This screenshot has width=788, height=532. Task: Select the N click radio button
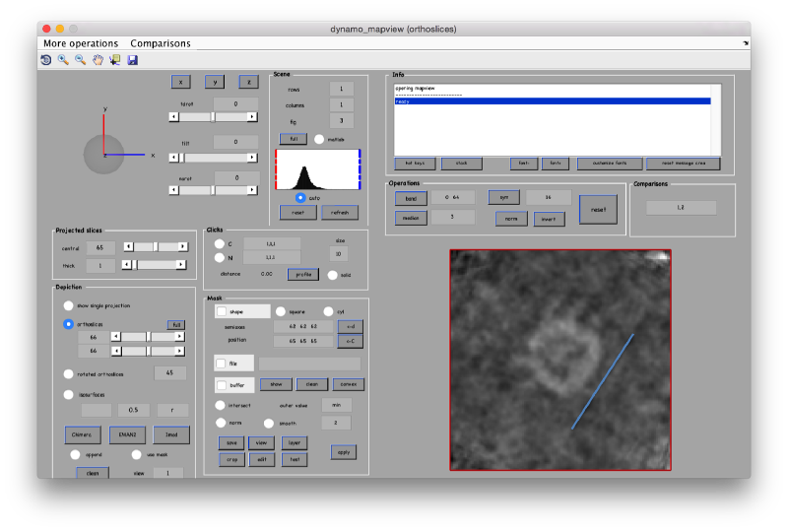point(219,257)
